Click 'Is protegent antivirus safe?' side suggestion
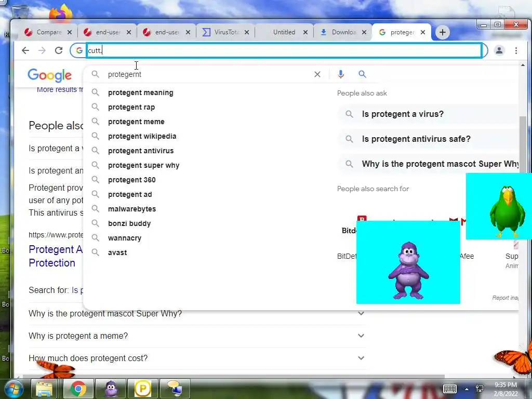Screen dimensions: 532x399 click(416, 139)
